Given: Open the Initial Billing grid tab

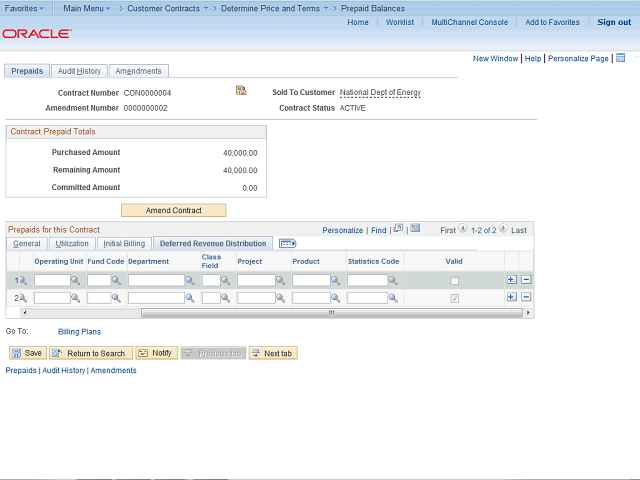Looking at the screenshot, I should 124,243.
